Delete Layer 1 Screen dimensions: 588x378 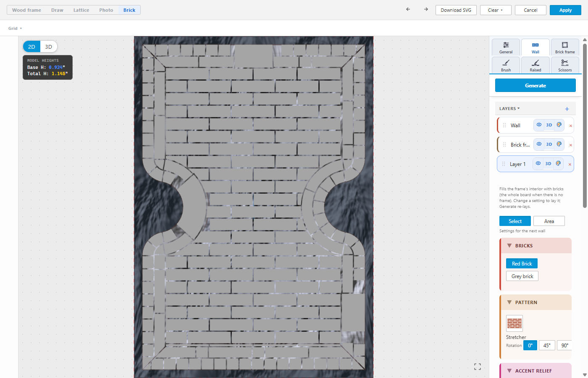point(570,164)
